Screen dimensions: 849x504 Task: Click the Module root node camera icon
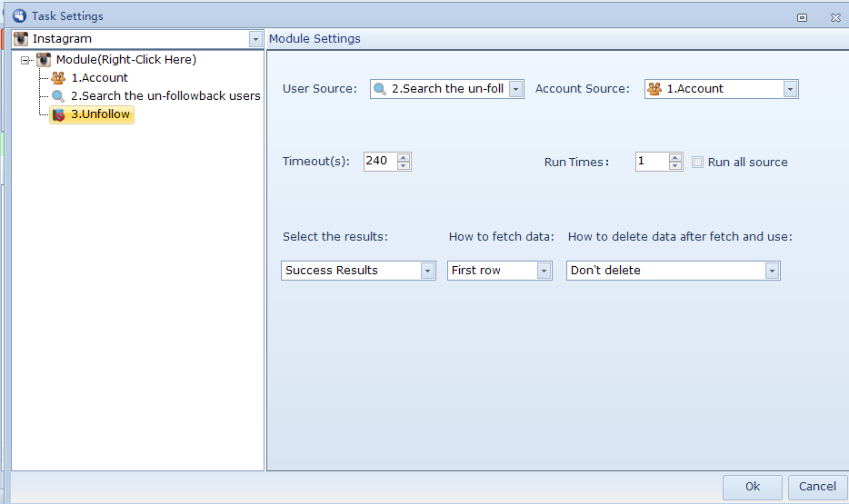44,60
